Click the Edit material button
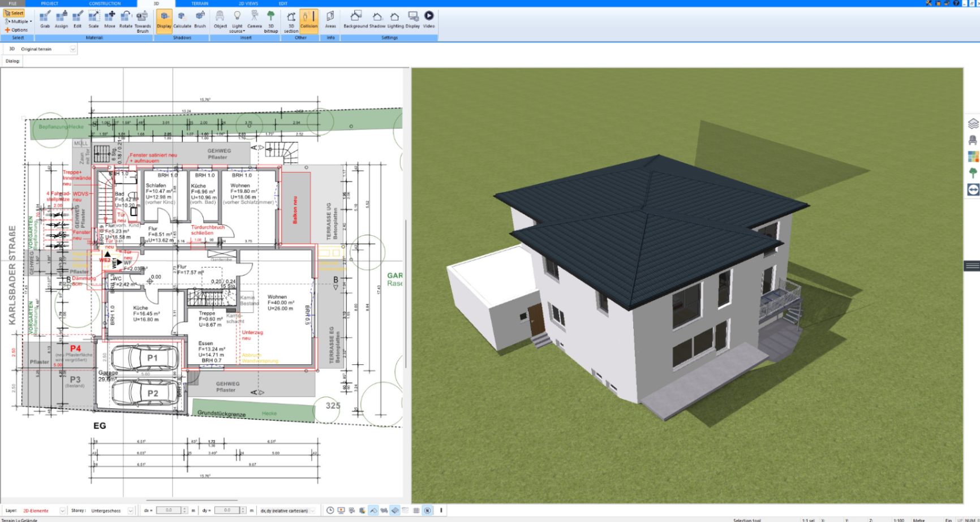 pyautogui.click(x=78, y=20)
